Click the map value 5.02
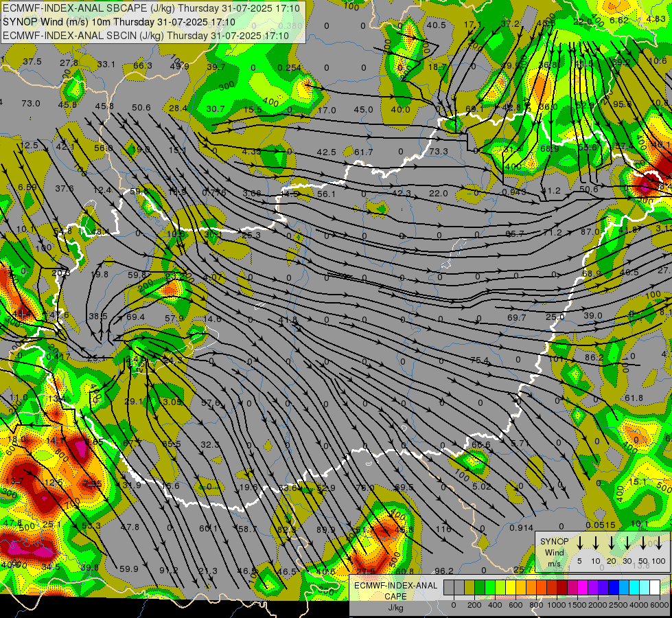This screenshot has height=618, width=672. (x=481, y=486)
